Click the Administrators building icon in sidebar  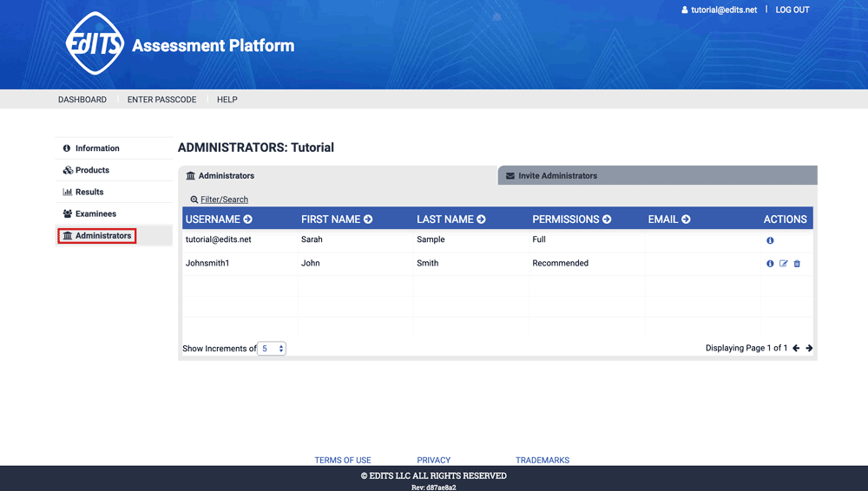[68, 236]
